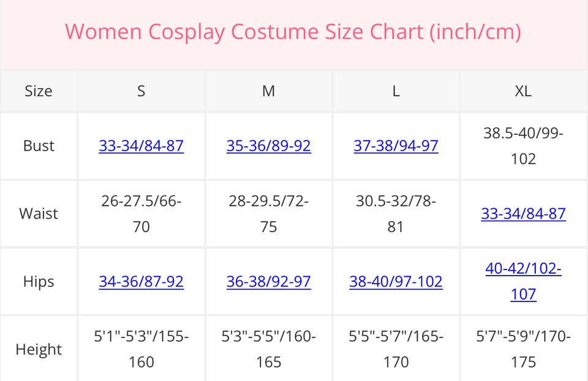The height and width of the screenshot is (381, 588).
Task: Click the chart title heading text
Action: [293, 31]
